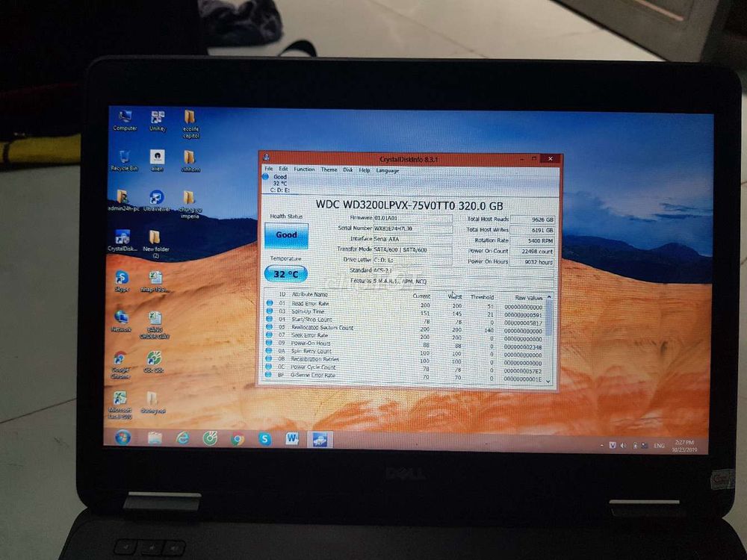Image resolution: width=747 pixels, height=560 pixels.
Task: Launch the UltraViewer shortcut
Action: pos(157,200)
